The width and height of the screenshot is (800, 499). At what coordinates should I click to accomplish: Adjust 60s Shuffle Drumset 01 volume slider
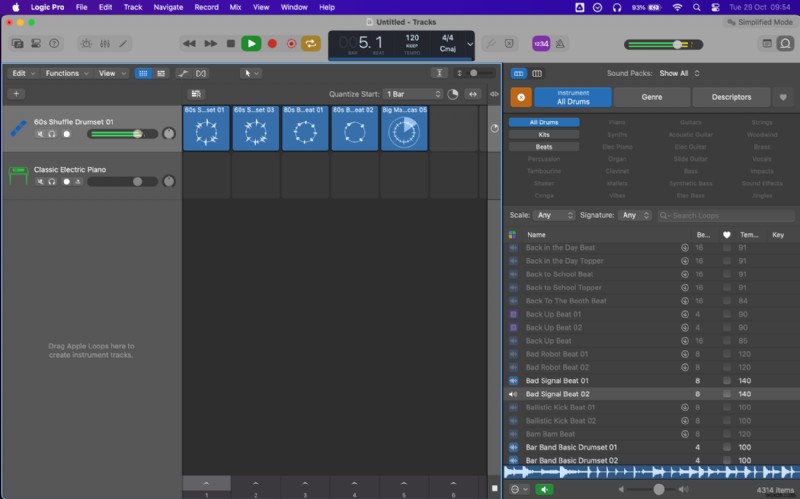[122, 134]
